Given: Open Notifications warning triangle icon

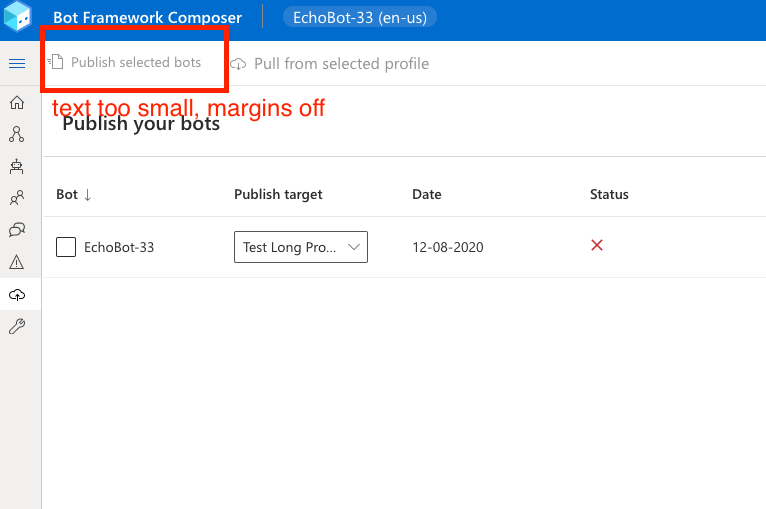Looking at the screenshot, I should coord(17,262).
